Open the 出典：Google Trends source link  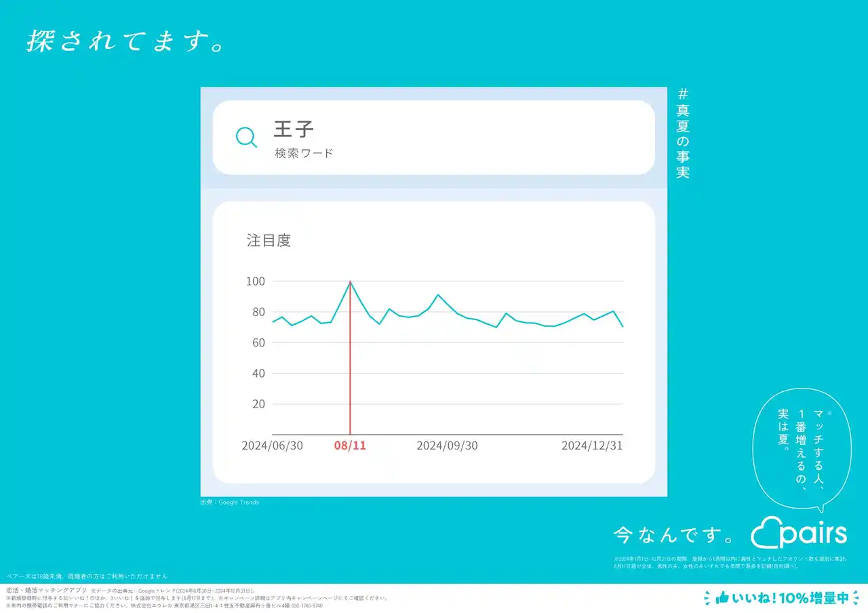229,502
